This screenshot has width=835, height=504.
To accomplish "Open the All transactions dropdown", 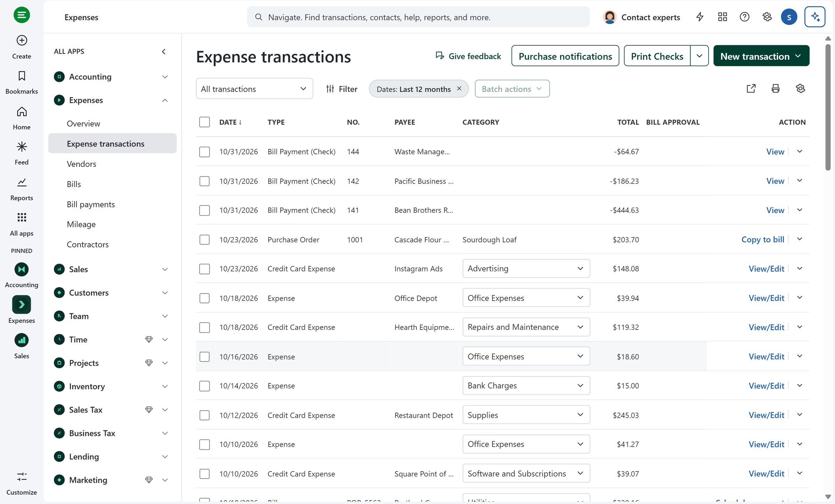I will pos(254,89).
